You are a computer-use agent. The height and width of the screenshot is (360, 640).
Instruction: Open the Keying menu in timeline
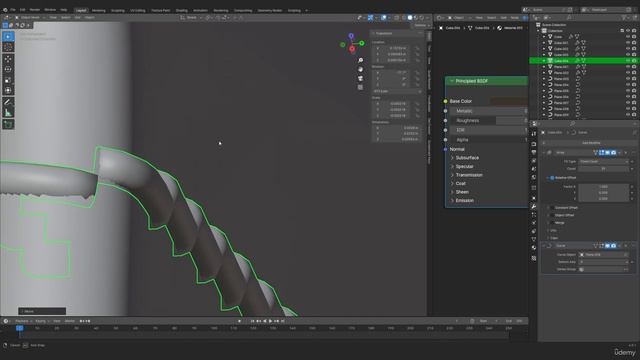pos(41,321)
